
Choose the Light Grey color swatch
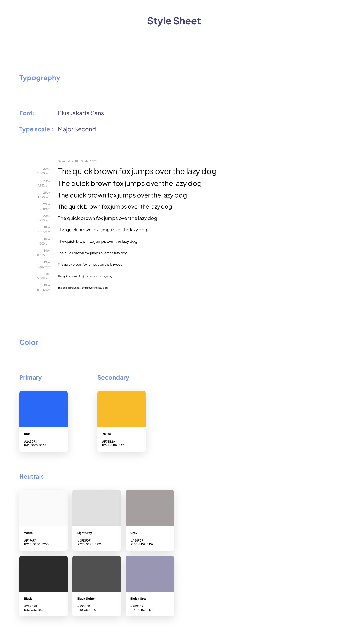96,508
